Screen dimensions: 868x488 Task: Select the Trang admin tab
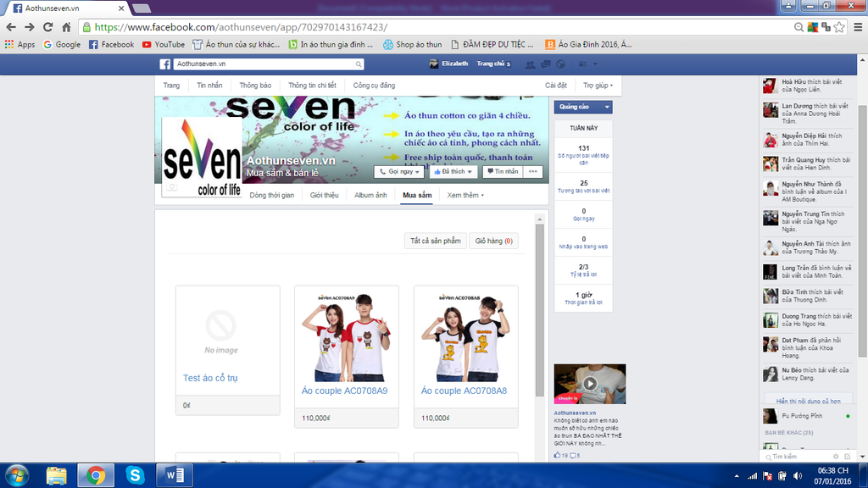pos(171,86)
